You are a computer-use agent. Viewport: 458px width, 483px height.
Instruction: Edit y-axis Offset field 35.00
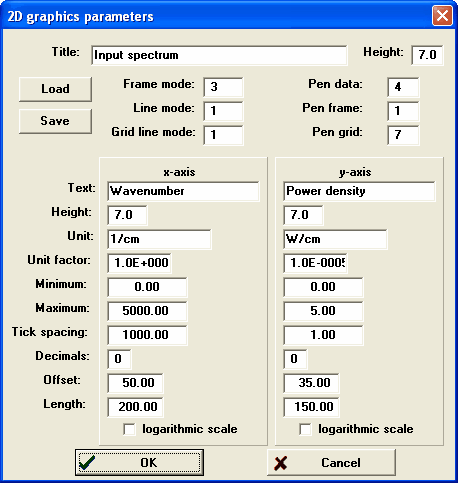tap(311, 383)
